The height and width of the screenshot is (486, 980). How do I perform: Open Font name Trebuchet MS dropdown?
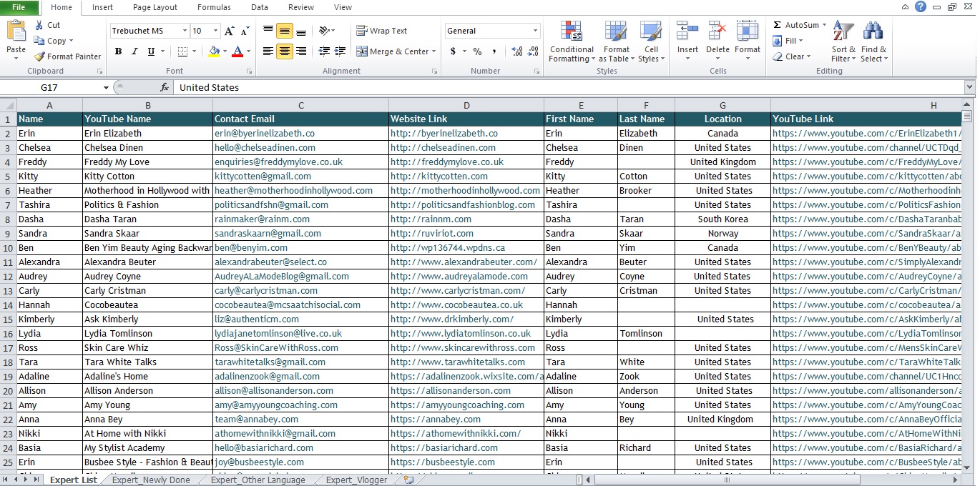point(185,31)
